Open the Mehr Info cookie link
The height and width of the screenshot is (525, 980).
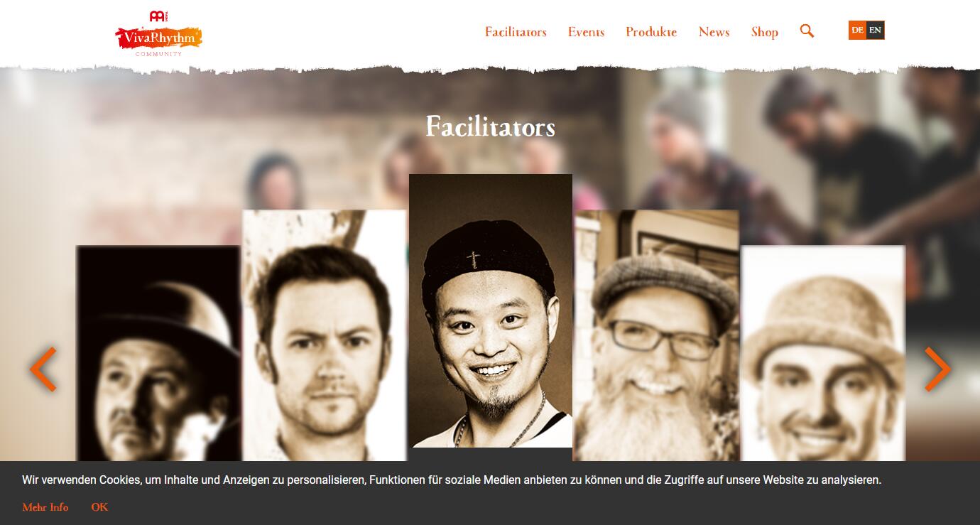[45, 507]
